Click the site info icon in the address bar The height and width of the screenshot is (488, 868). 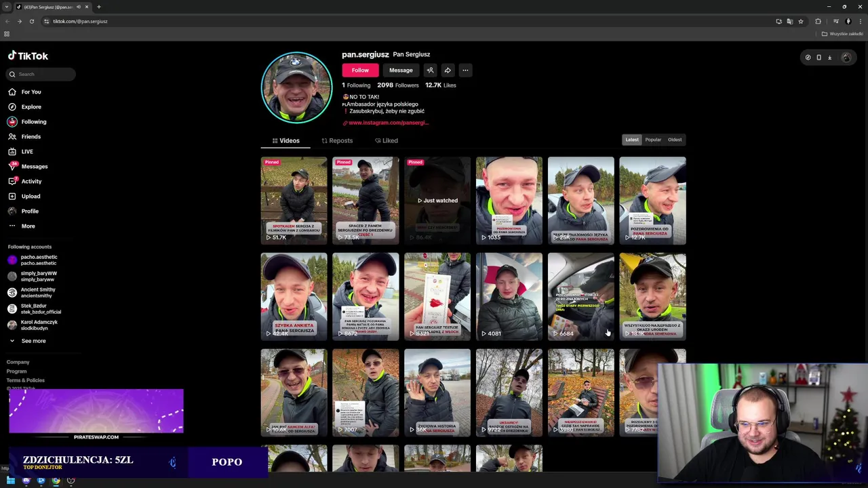46,21
